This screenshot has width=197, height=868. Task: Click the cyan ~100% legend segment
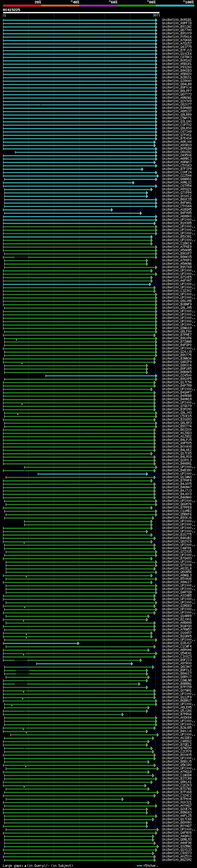175,6
